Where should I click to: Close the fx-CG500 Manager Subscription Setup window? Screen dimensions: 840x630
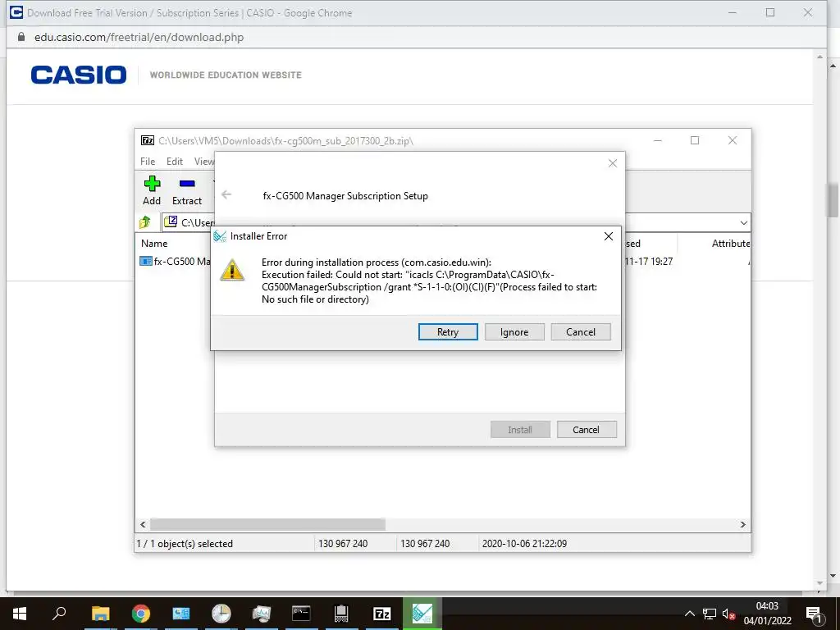coord(613,163)
